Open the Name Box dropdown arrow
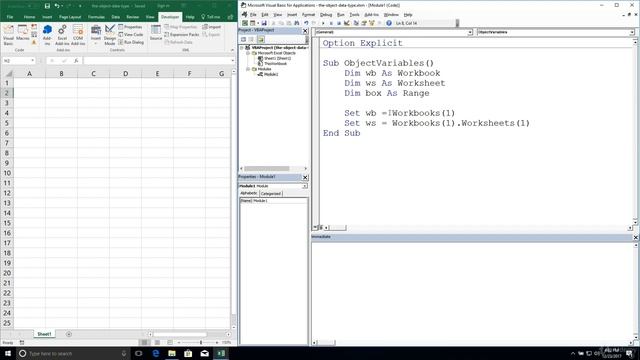This screenshot has width=640, height=360. pos(32,61)
